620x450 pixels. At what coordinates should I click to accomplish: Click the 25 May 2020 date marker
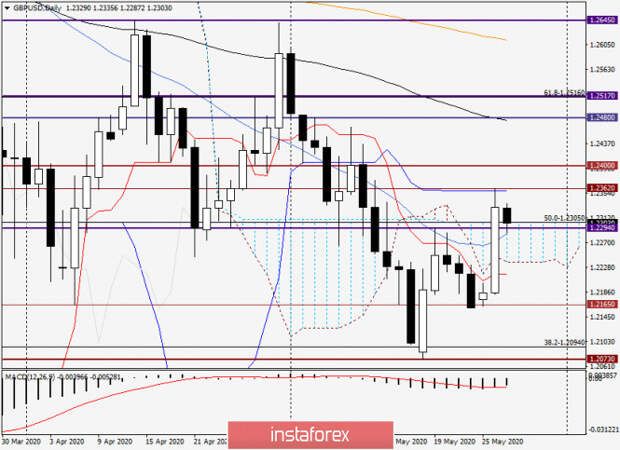tap(503, 441)
